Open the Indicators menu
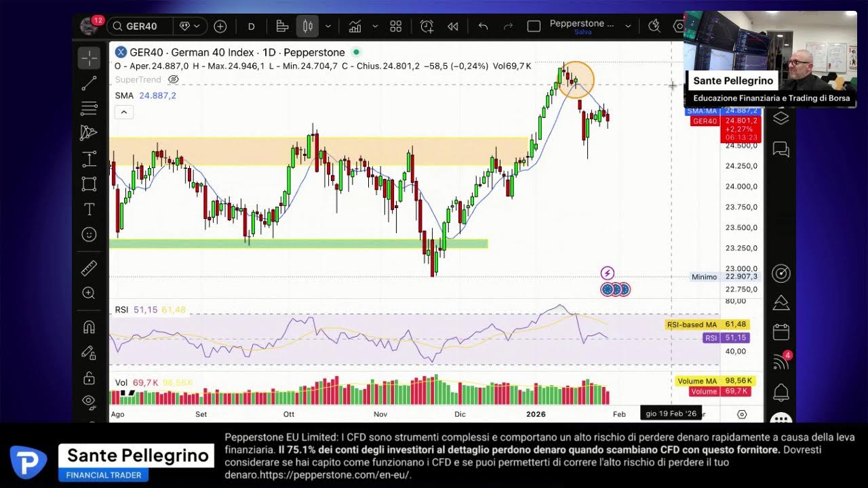The image size is (868, 488). [355, 26]
